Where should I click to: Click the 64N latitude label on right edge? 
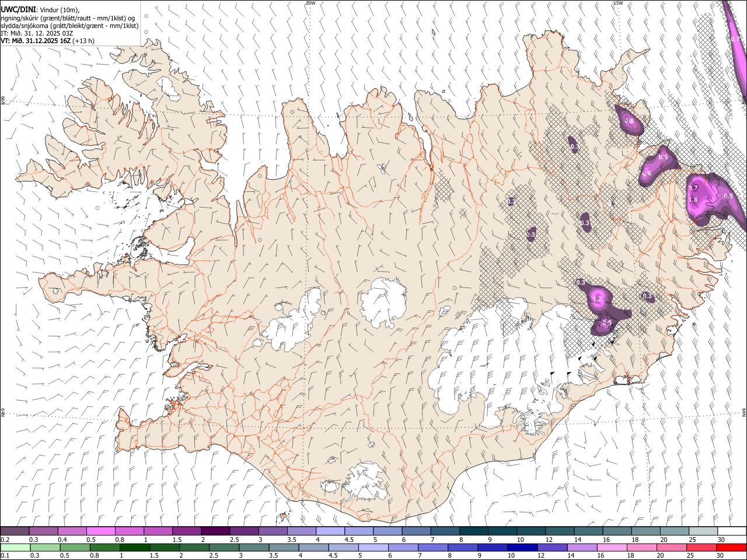tap(744, 412)
